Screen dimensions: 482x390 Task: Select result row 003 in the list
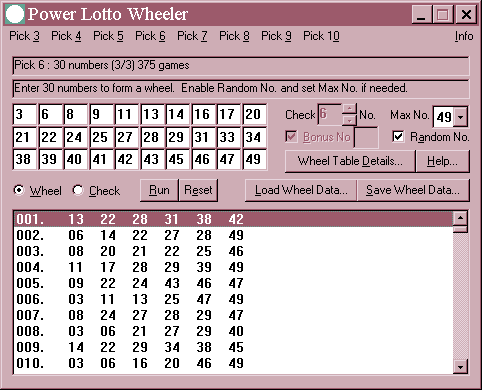coord(234,251)
